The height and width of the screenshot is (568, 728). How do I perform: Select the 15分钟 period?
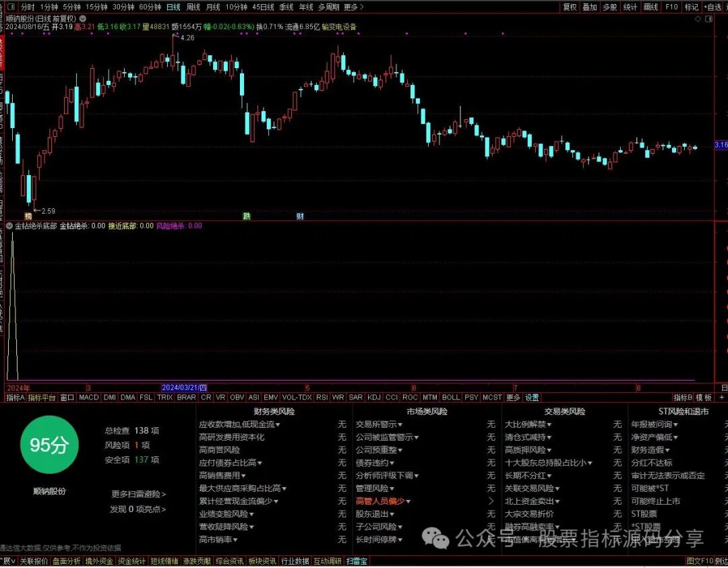coord(96,7)
